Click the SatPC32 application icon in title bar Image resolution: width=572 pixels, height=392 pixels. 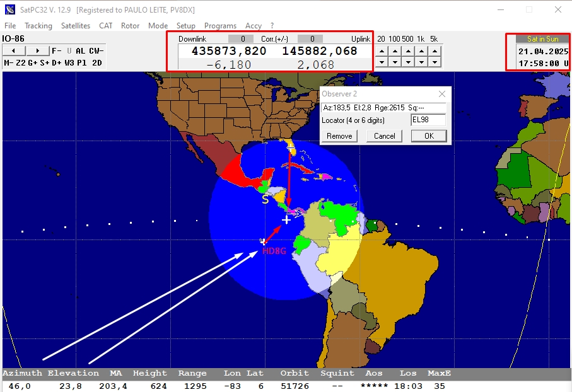pos(10,9)
